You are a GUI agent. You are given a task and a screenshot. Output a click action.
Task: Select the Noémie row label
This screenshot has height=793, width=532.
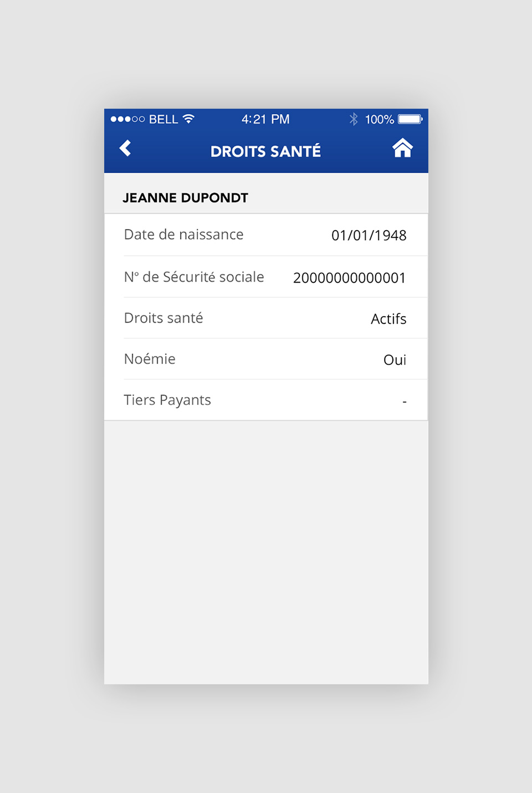coord(150,359)
